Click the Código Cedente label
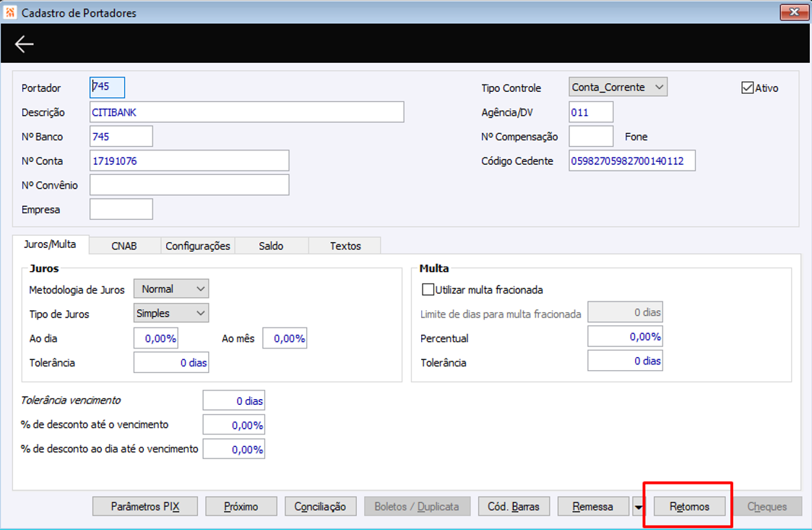Image resolution: width=812 pixels, height=530 pixels. (517, 161)
